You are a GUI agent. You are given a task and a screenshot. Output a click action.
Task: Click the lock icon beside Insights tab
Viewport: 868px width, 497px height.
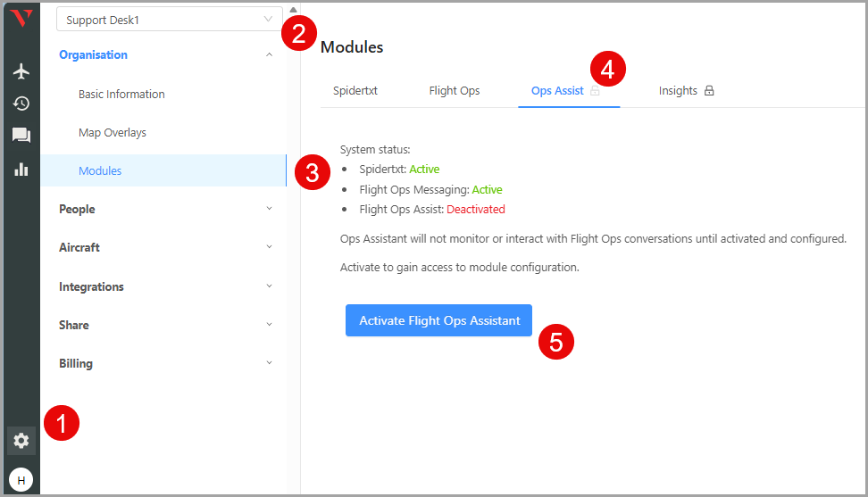click(709, 91)
